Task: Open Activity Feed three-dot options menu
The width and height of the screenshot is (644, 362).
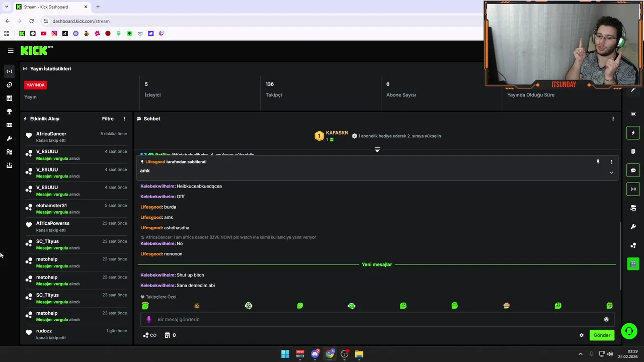Action: point(124,119)
